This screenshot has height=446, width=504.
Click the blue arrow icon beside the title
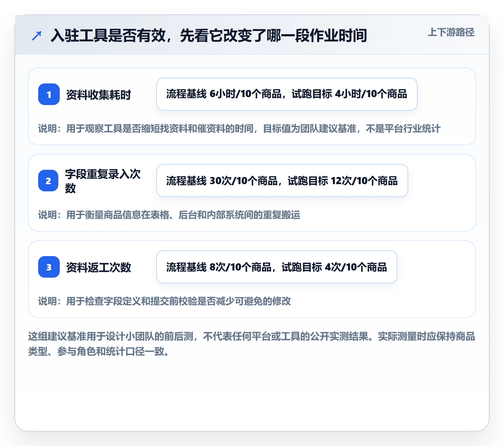pyautogui.click(x=37, y=36)
